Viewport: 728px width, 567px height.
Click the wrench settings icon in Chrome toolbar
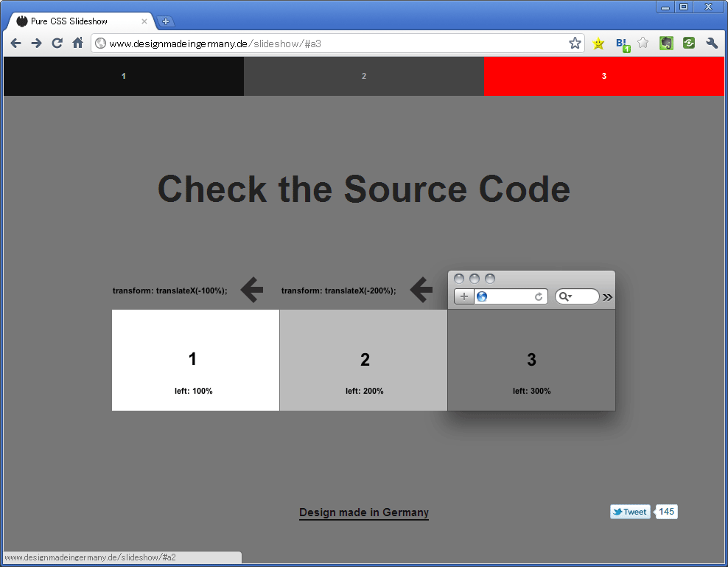point(712,43)
